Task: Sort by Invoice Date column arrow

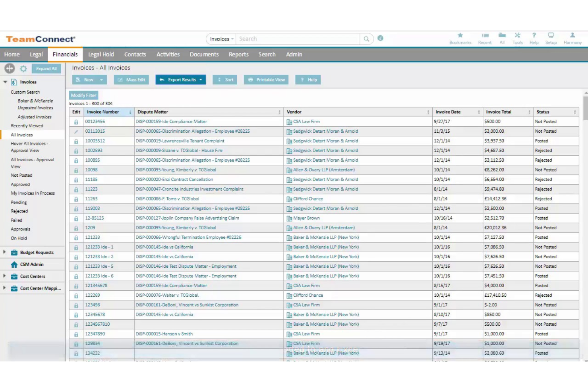Action: click(x=478, y=112)
